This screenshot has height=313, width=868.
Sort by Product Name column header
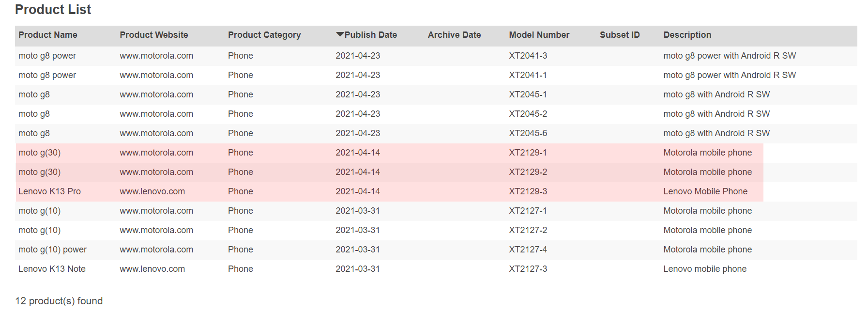point(48,35)
